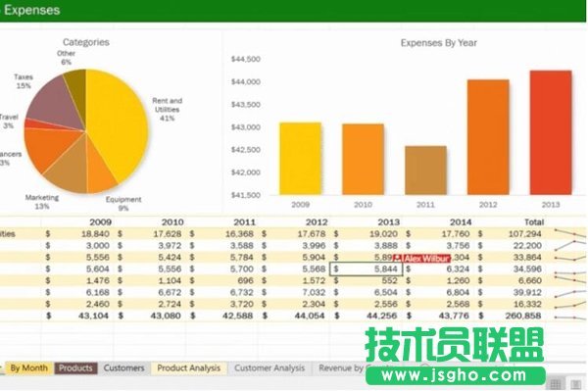Click the brown 2011 expense bar

click(x=425, y=171)
